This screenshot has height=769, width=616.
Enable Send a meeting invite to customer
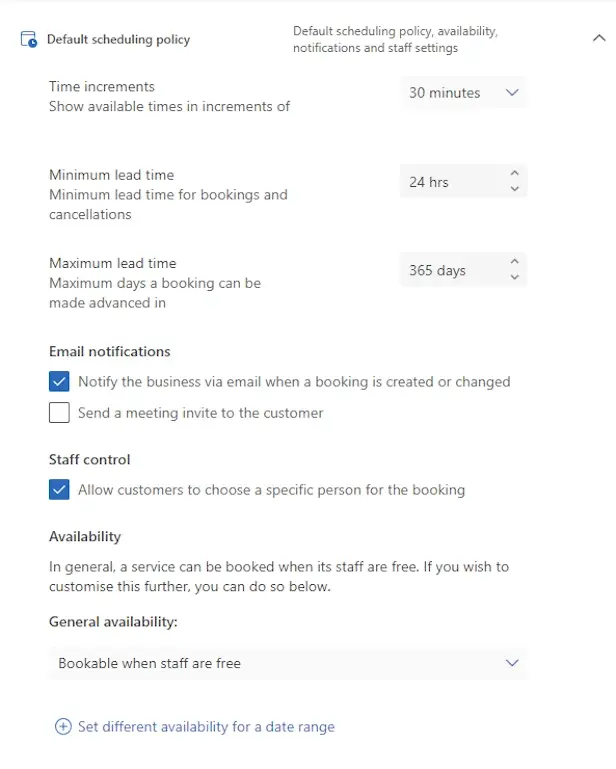point(59,413)
